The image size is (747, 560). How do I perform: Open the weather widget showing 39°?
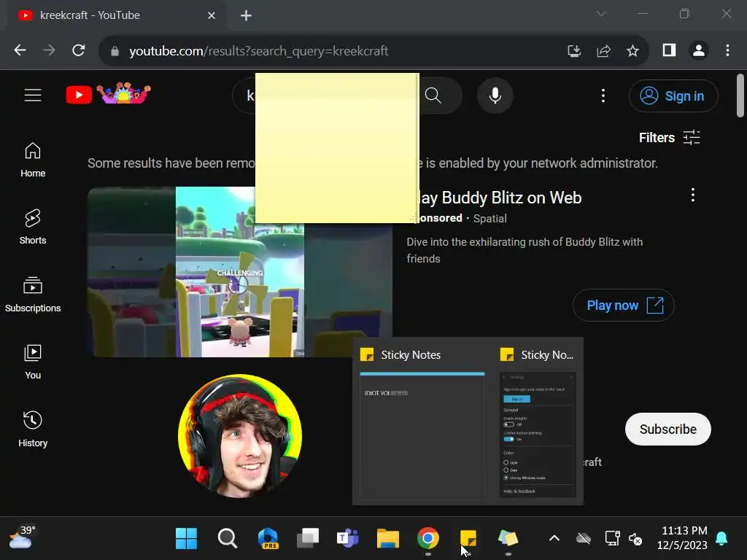pyautogui.click(x=22, y=538)
